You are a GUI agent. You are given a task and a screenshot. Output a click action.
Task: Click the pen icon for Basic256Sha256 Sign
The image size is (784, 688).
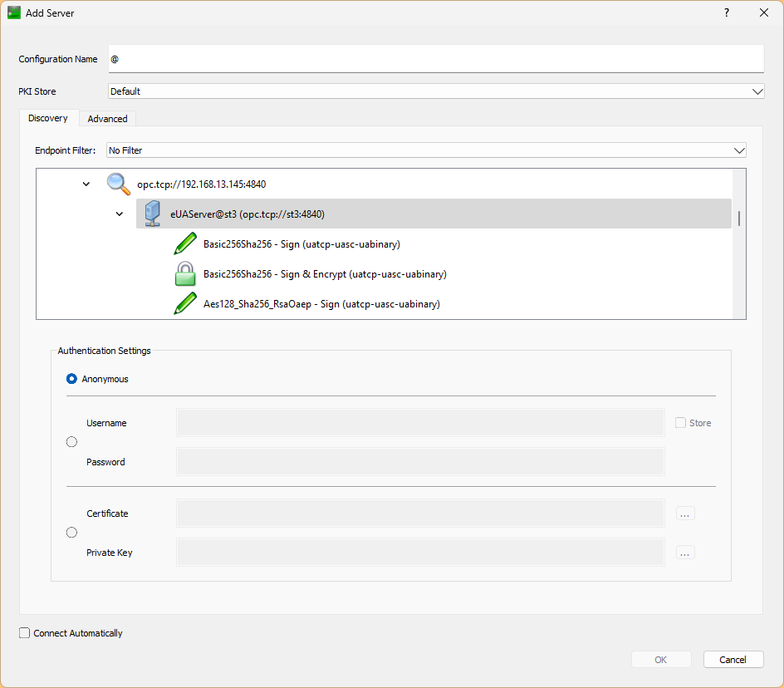(x=184, y=244)
